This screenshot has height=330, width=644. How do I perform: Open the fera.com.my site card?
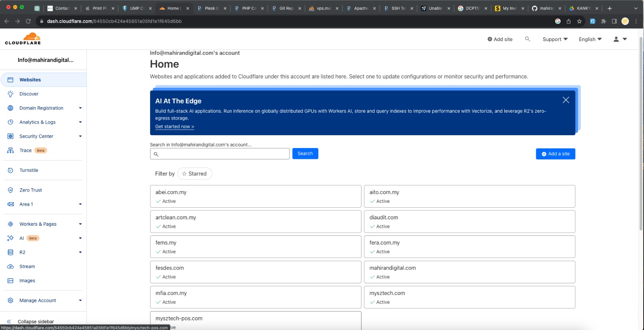click(469, 247)
